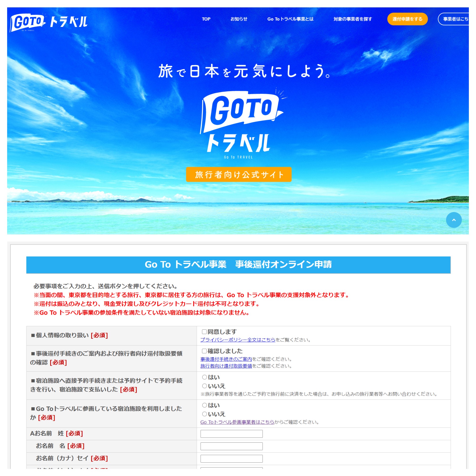Screen dimensions: 476x476
Task: Open 対象の事業者を探す menu item
Action: [x=352, y=19]
